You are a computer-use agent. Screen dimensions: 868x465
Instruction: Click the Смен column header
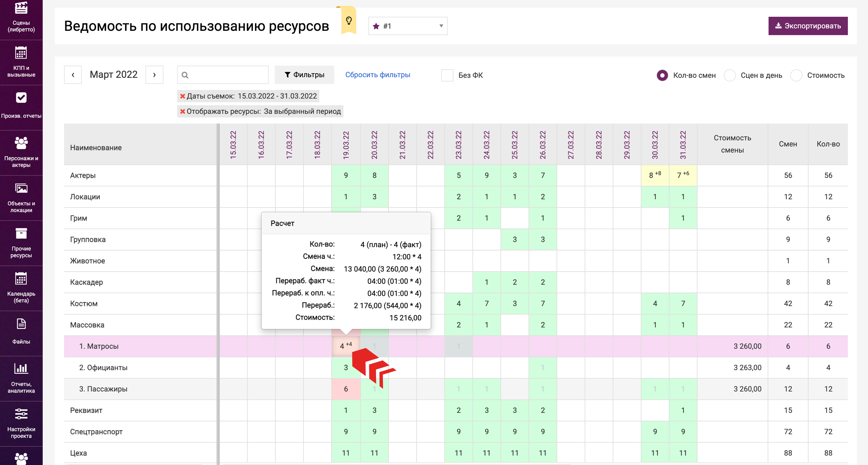pos(788,144)
